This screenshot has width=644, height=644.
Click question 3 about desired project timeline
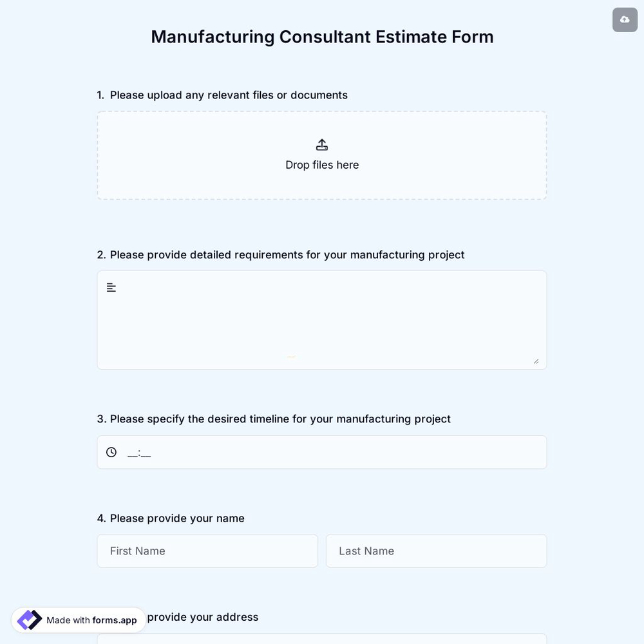click(274, 419)
